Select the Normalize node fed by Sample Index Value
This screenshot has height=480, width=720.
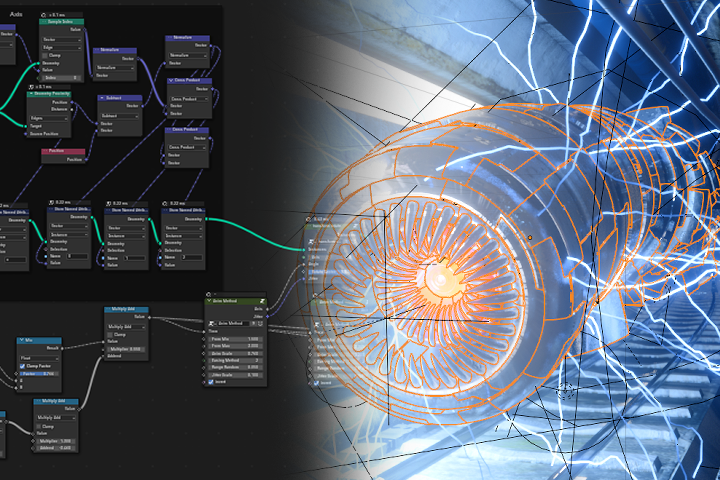click(115, 50)
